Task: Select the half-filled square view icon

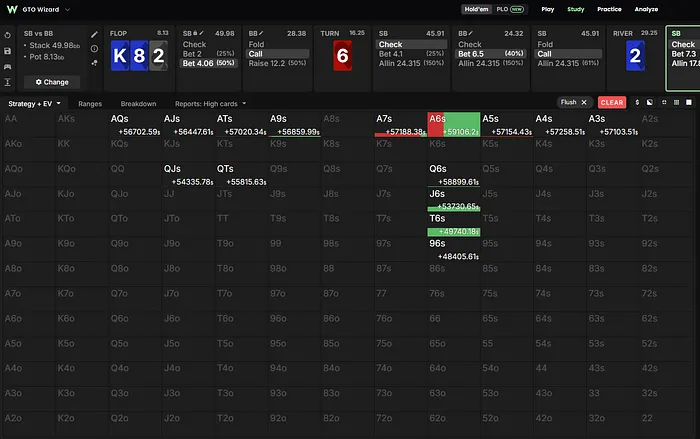Action: click(x=650, y=102)
